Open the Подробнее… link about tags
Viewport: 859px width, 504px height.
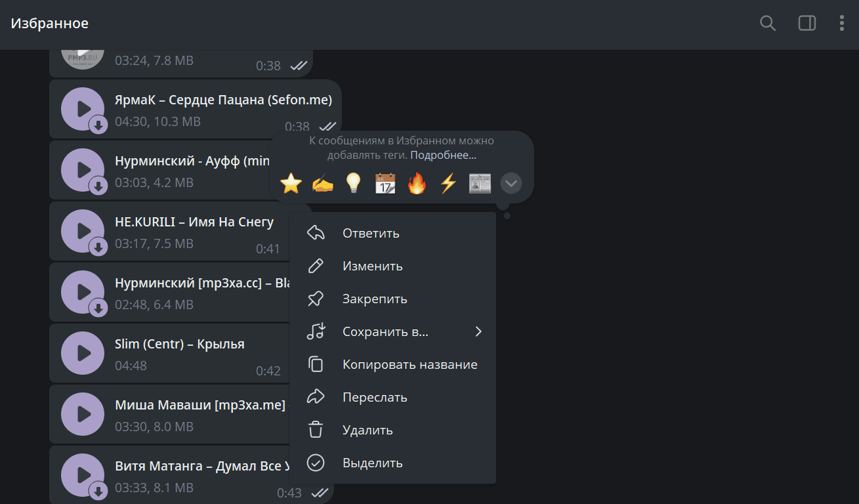point(443,156)
